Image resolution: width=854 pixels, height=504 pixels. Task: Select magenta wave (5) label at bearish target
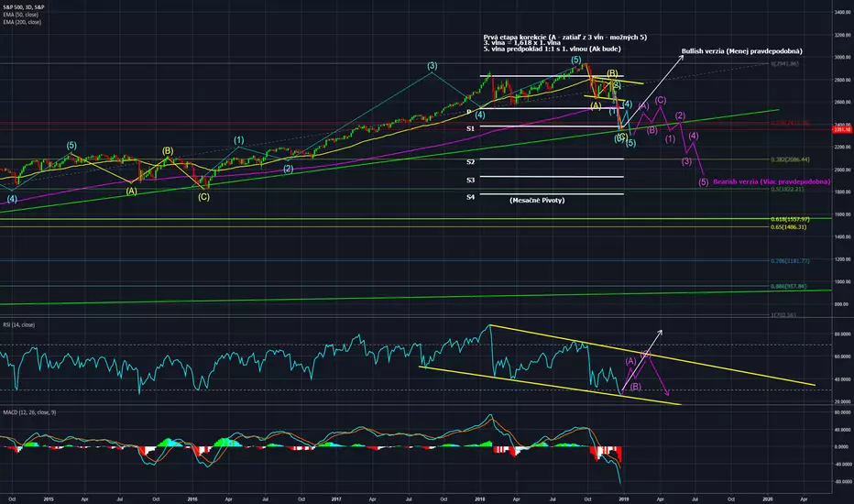point(704,182)
